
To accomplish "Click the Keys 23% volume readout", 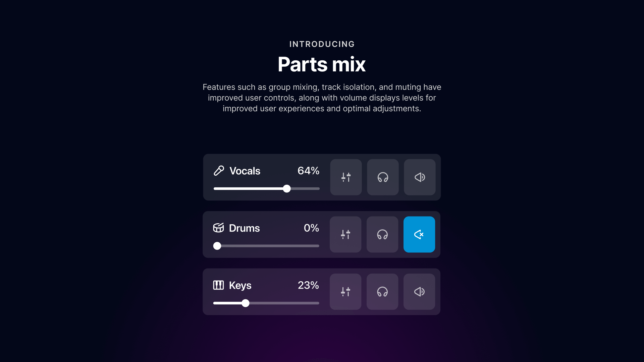I will point(308,285).
